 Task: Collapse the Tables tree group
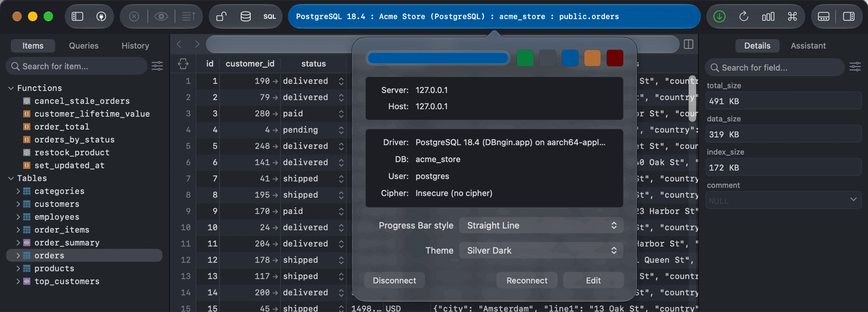(x=11, y=178)
